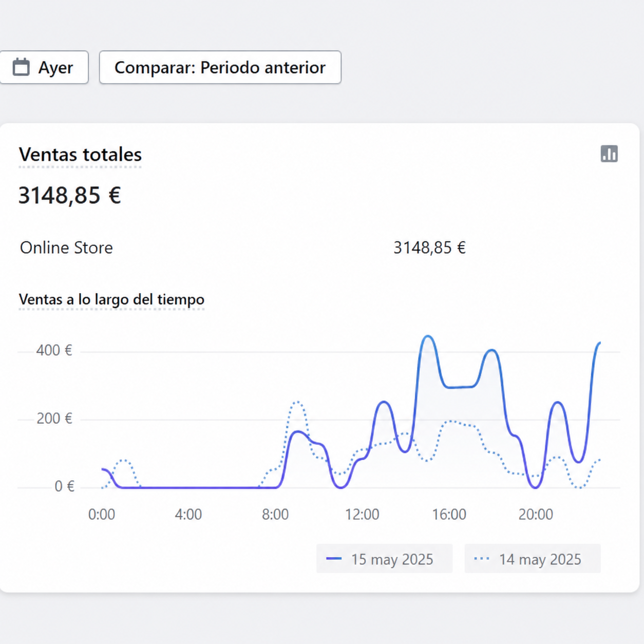Click the Ventas totales heading

coord(80,155)
